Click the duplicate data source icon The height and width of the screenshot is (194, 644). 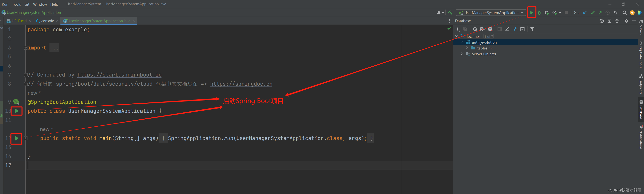[x=465, y=29]
